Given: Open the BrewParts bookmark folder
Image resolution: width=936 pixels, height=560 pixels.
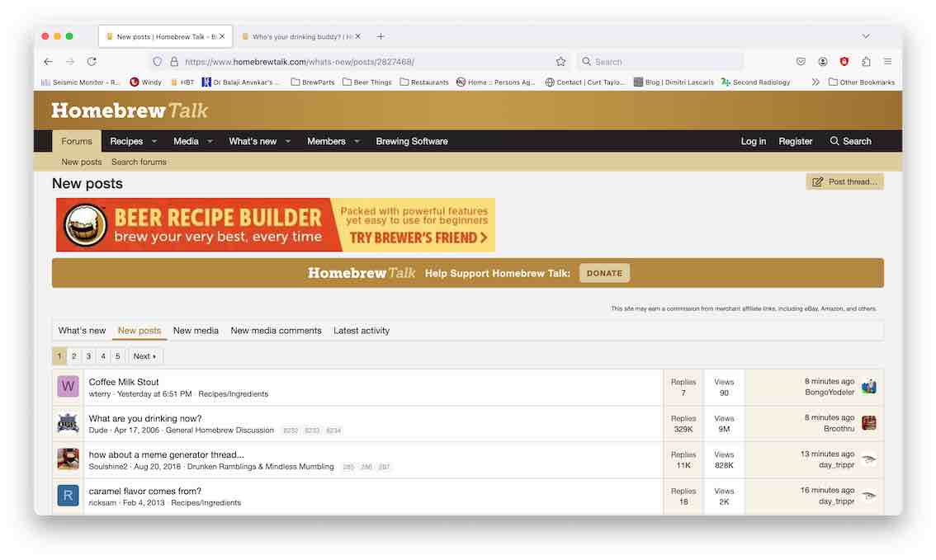Looking at the screenshot, I should point(313,82).
